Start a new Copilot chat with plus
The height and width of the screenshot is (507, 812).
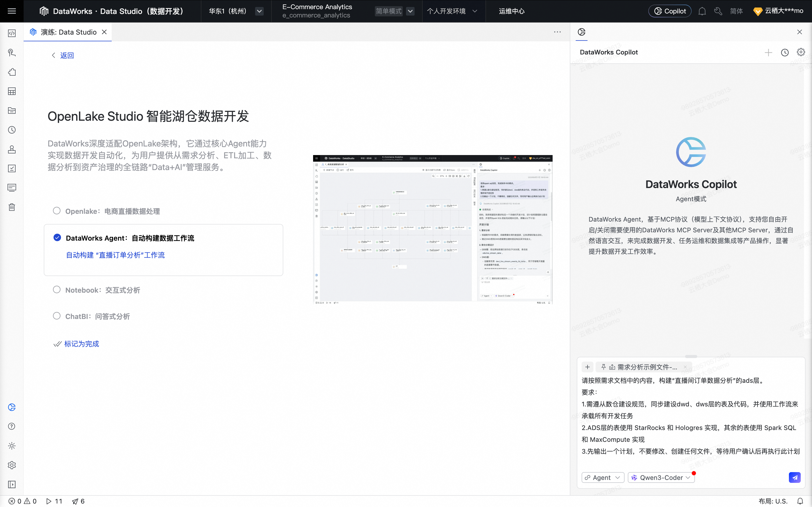768,52
